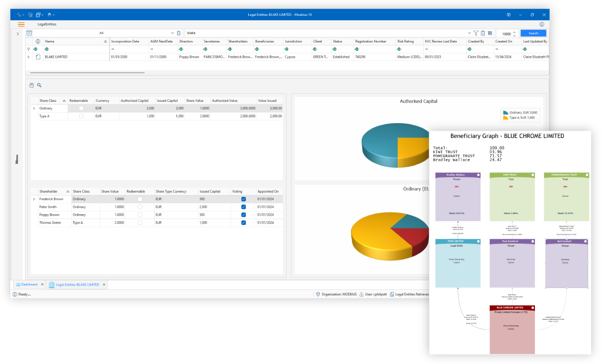This screenshot has width=602, height=364.
Task: Click the blue Search button
Action: [x=533, y=33]
